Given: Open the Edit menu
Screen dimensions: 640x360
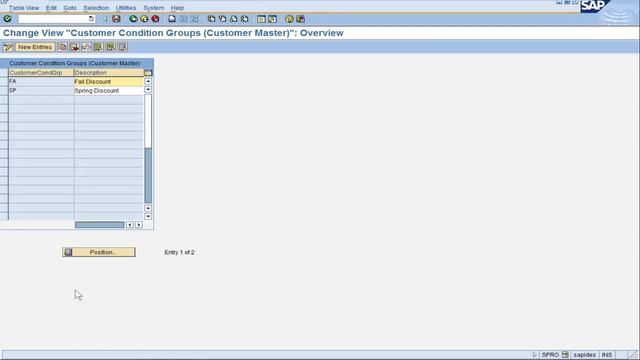Looking at the screenshot, I should click(51, 8).
